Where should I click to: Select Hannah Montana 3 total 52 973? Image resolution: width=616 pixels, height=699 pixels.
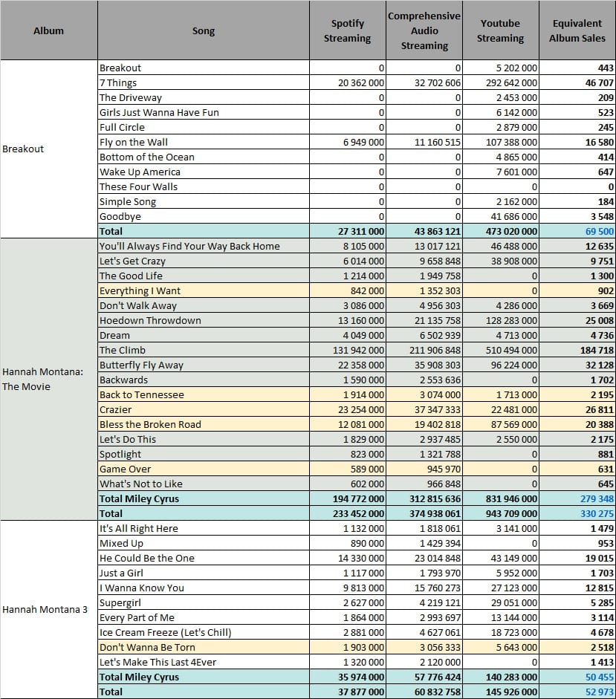click(x=577, y=692)
